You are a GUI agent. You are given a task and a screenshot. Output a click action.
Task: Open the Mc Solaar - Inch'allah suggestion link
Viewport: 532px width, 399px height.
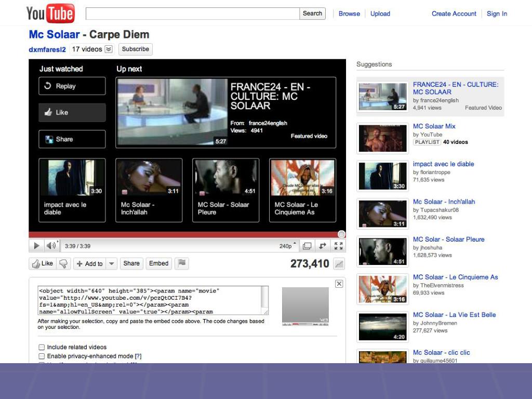444,202
